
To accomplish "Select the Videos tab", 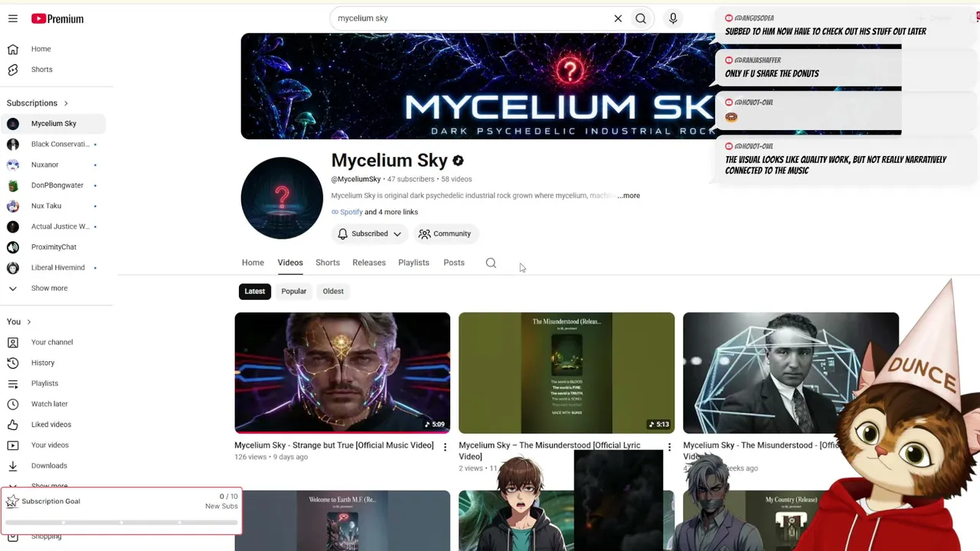I will [290, 262].
